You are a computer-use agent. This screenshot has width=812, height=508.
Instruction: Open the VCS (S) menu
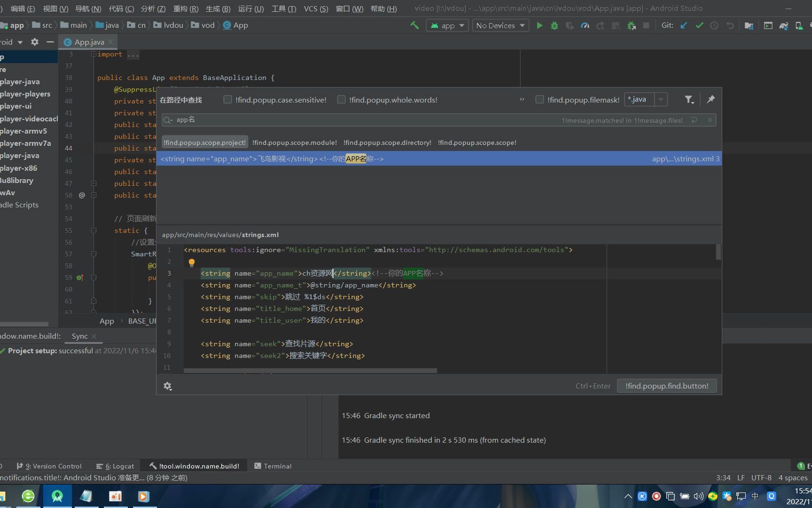click(x=316, y=8)
